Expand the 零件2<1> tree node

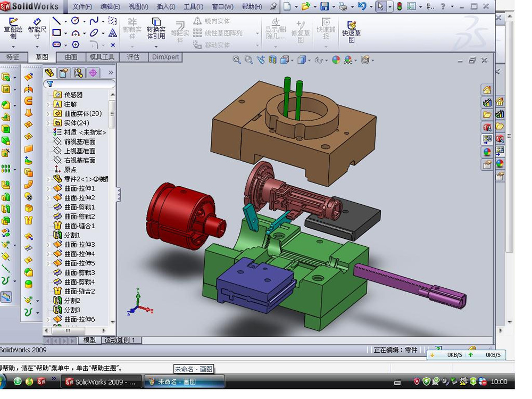pyautogui.click(x=48, y=179)
